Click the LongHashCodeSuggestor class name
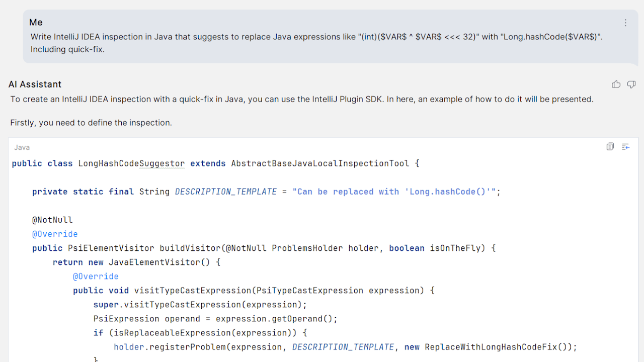Viewport: 644px width, 362px height. (x=131, y=163)
